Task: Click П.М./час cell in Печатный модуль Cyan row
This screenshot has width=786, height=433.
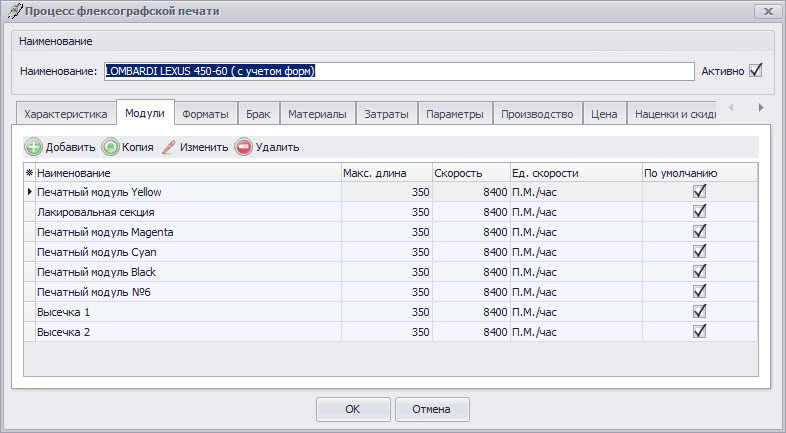Action: pos(576,252)
